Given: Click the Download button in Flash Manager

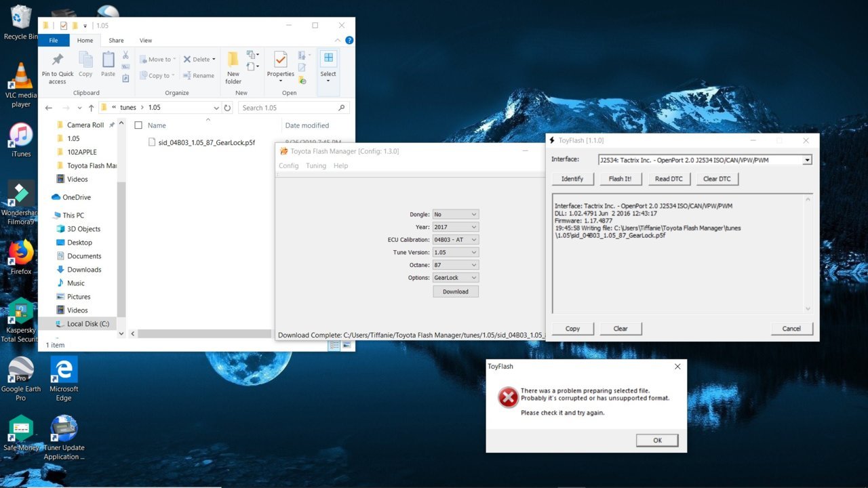Looking at the screenshot, I should 456,291.
